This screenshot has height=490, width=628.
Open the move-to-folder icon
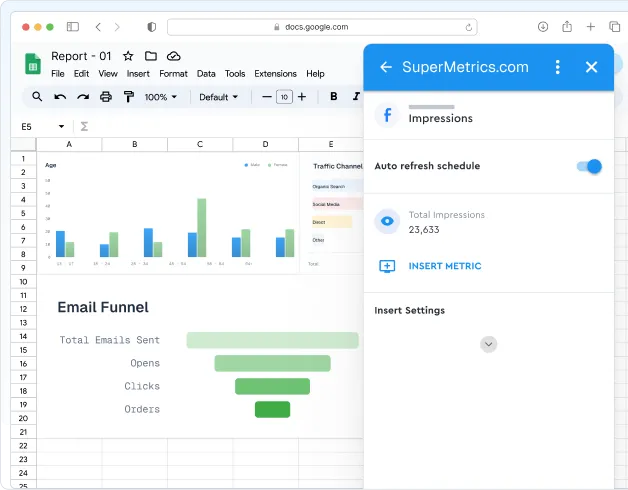pyautogui.click(x=151, y=56)
